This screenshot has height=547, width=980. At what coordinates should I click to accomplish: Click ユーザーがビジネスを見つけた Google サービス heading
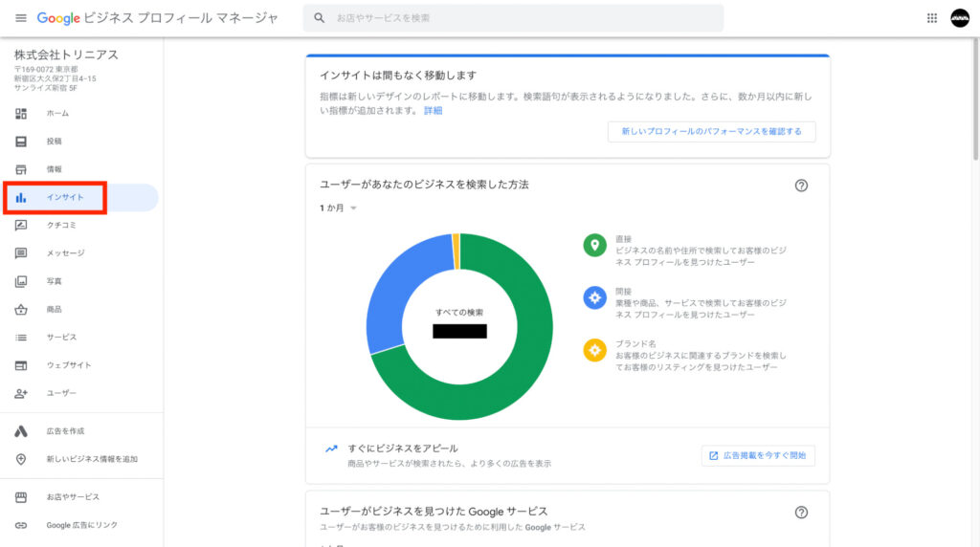coord(434,512)
